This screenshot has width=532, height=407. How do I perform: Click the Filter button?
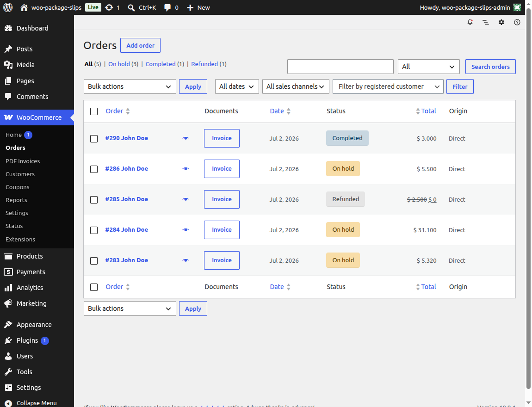[460, 86]
